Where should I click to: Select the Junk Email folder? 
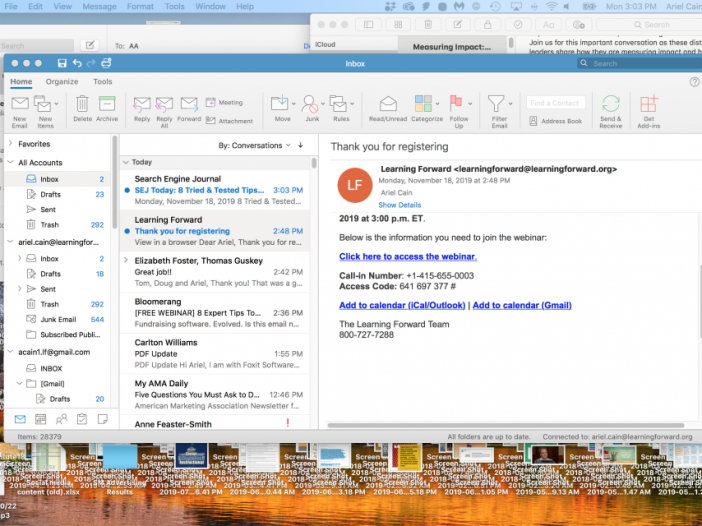click(x=58, y=319)
